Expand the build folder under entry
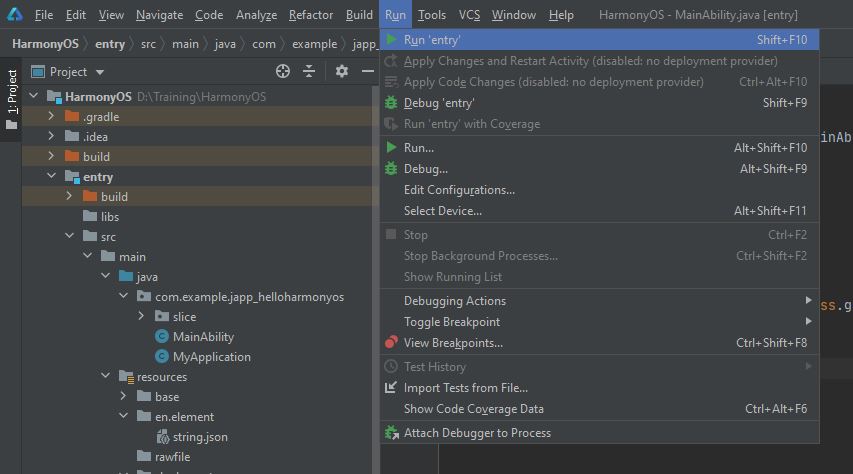The width and height of the screenshot is (853, 474). point(69,195)
